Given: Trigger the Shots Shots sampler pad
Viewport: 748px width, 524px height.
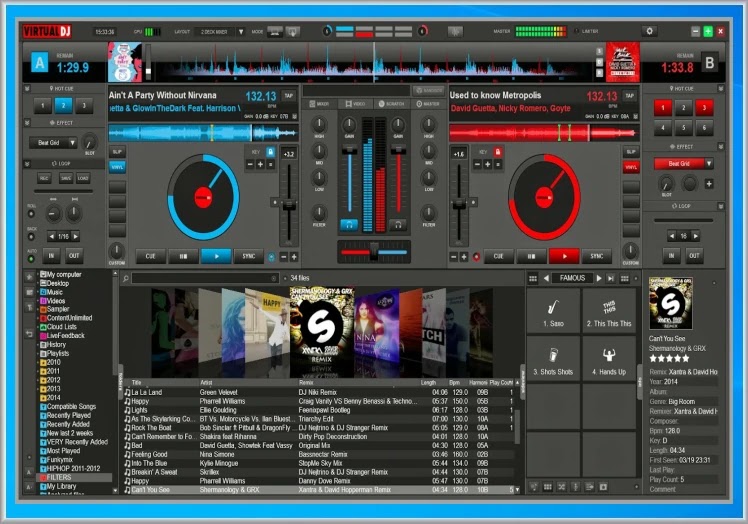Looking at the screenshot, I should tap(553, 359).
